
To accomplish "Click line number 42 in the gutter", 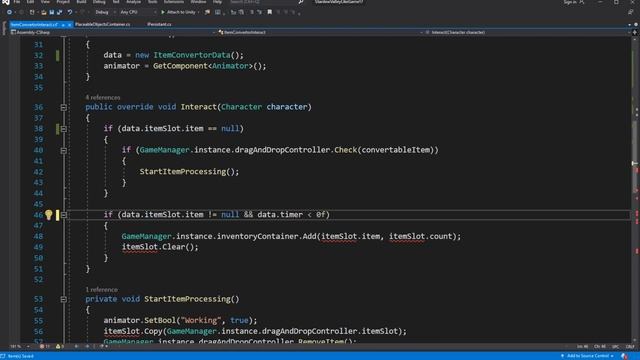I will coord(38,172).
